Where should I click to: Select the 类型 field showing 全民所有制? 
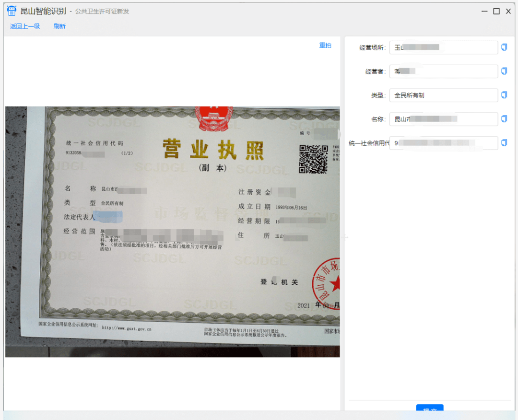click(x=443, y=95)
